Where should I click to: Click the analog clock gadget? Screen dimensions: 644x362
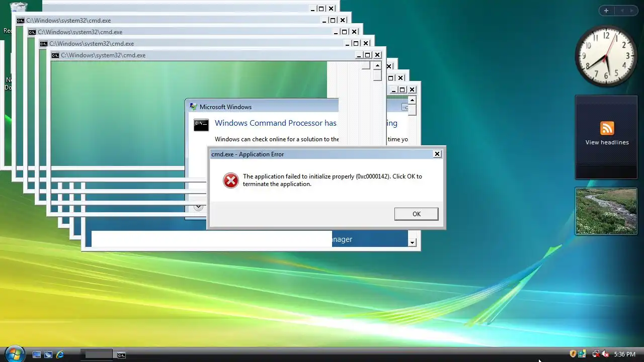pyautogui.click(x=606, y=56)
